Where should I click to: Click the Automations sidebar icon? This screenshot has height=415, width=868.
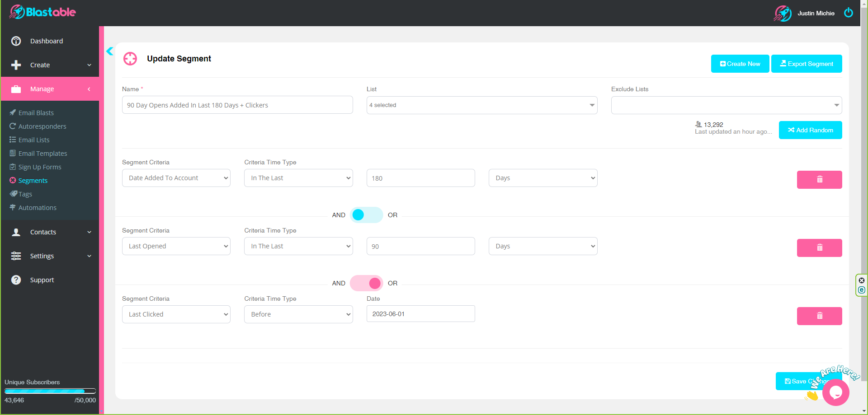(13, 207)
